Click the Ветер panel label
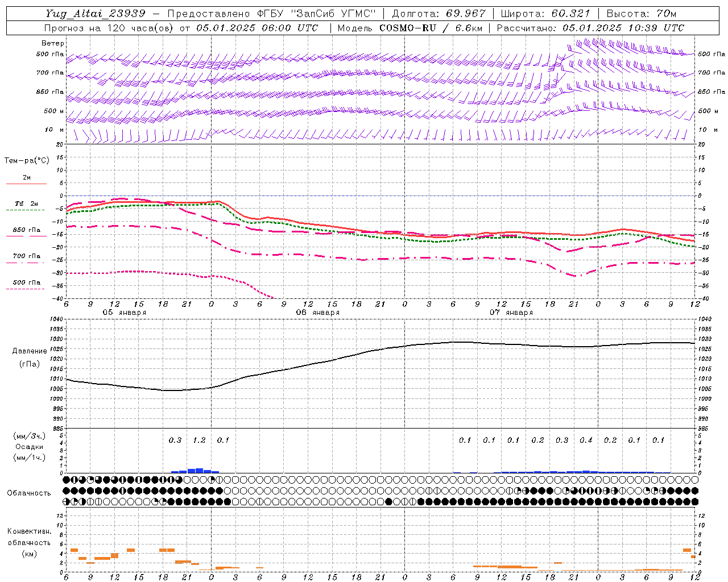Image resolution: width=728 pixels, height=582 pixels. click(x=53, y=43)
